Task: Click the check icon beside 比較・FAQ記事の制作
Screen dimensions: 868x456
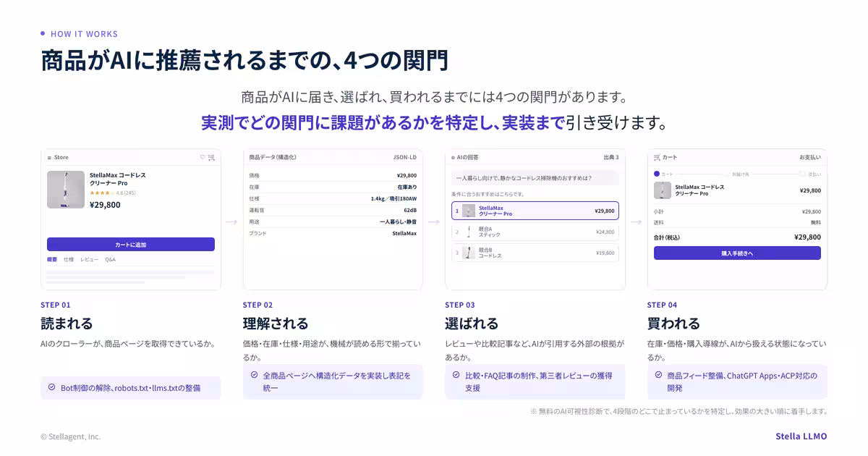Action: [456, 375]
